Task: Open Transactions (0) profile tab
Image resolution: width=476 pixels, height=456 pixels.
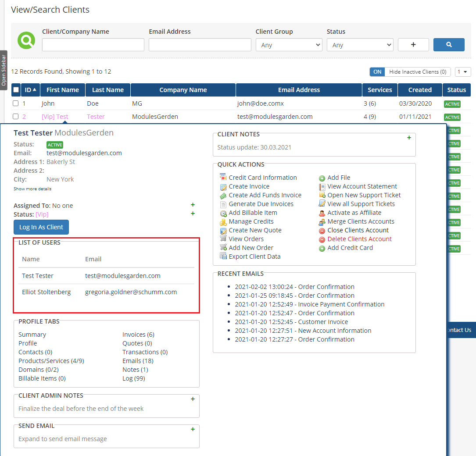Action: 145,352
